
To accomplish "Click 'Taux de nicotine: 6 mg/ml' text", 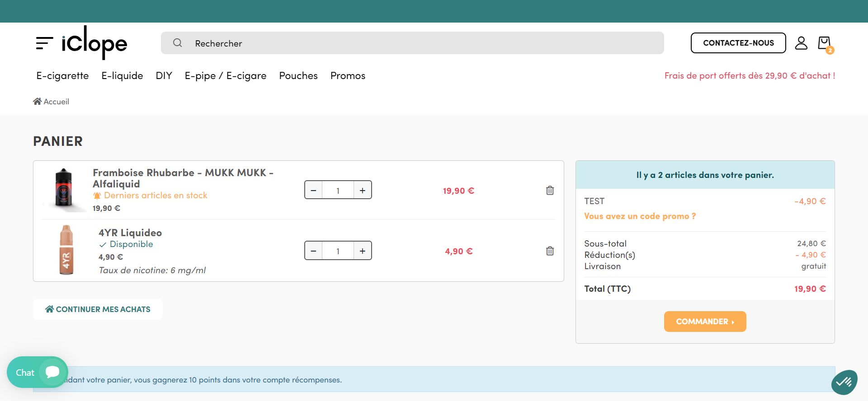I will pyautogui.click(x=152, y=270).
